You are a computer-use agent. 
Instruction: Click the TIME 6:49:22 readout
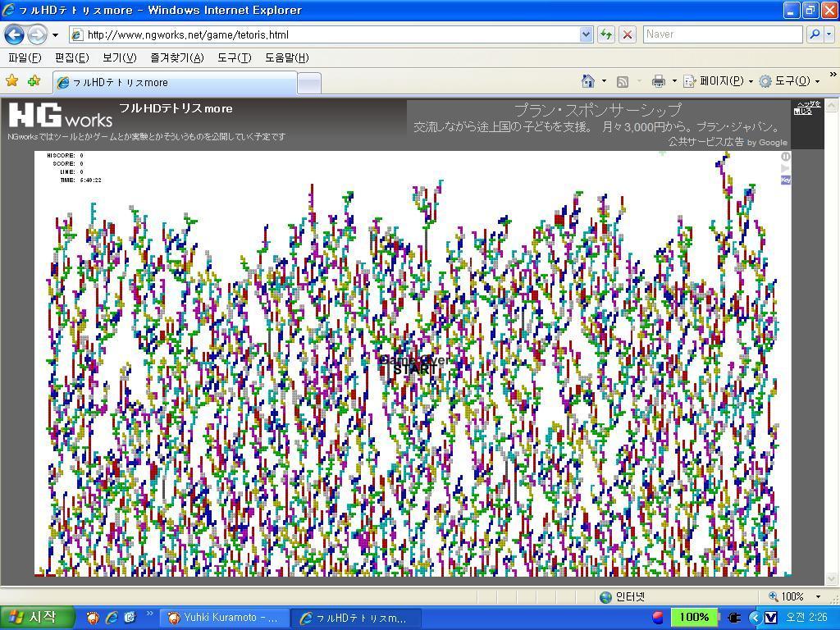pos(80,180)
